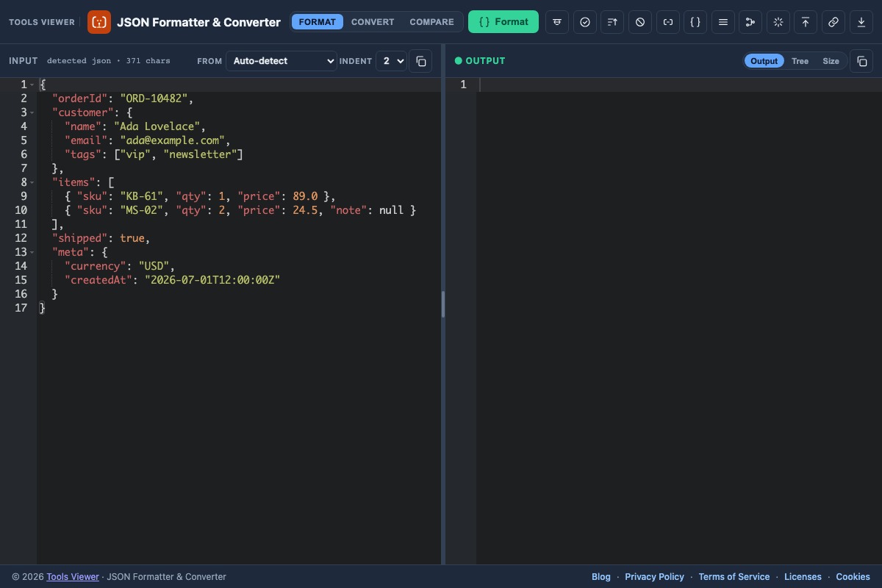The height and width of the screenshot is (588, 882).
Task: Click the JSON Formatter & Converter title
Action: coord(198,22)
